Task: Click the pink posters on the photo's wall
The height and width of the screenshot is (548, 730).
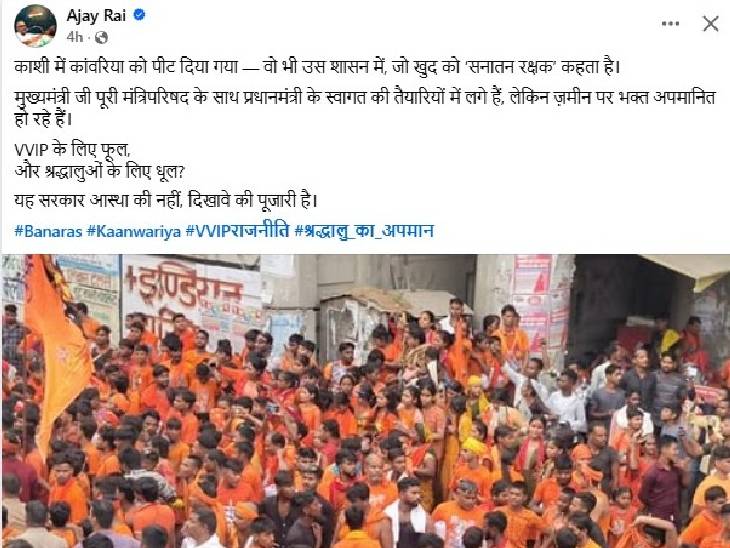Action: 534,303
